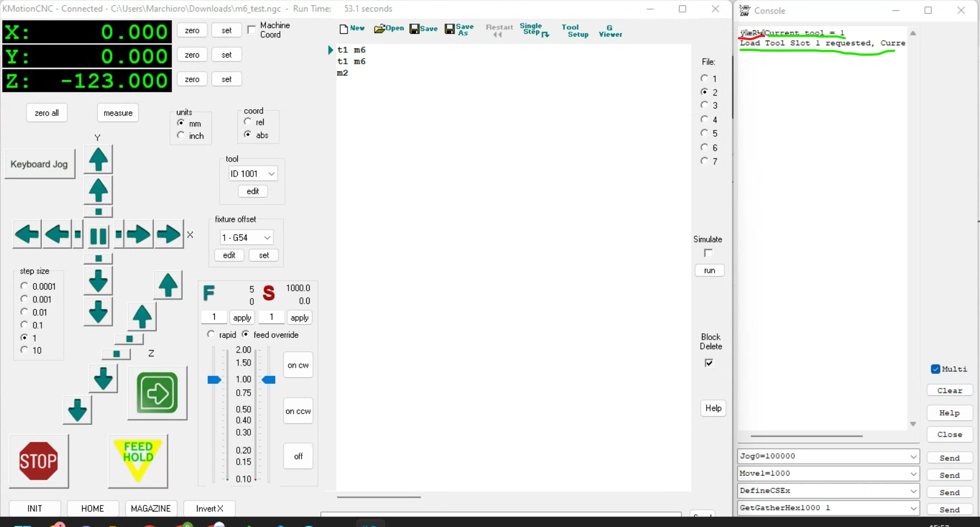
Task: Click the Save As toolbar icon
Action: tap(459, 29)
